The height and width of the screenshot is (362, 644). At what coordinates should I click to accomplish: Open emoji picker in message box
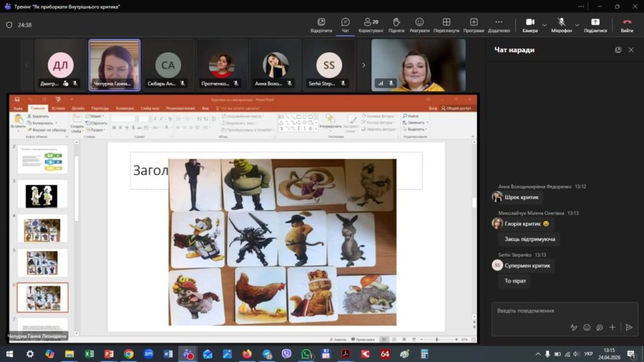pos(587,327)
